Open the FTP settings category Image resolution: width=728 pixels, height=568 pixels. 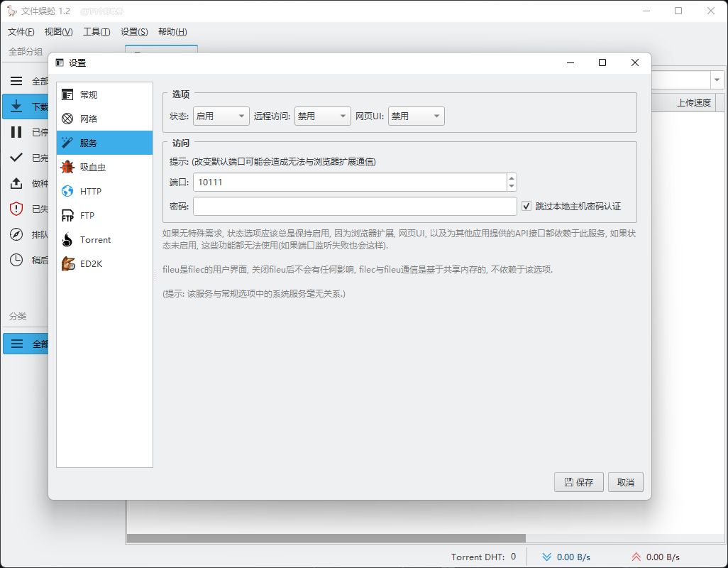(104, 216)
